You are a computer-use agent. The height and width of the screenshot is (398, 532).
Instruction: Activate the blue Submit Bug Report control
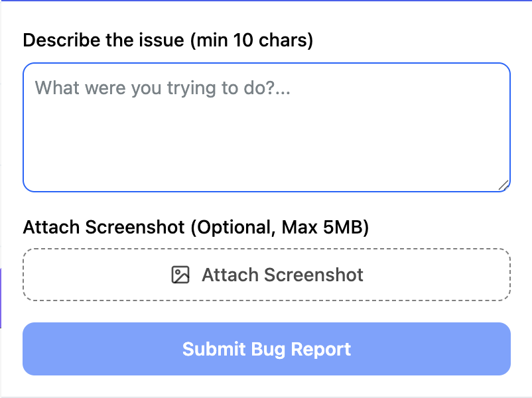[266, 348]
